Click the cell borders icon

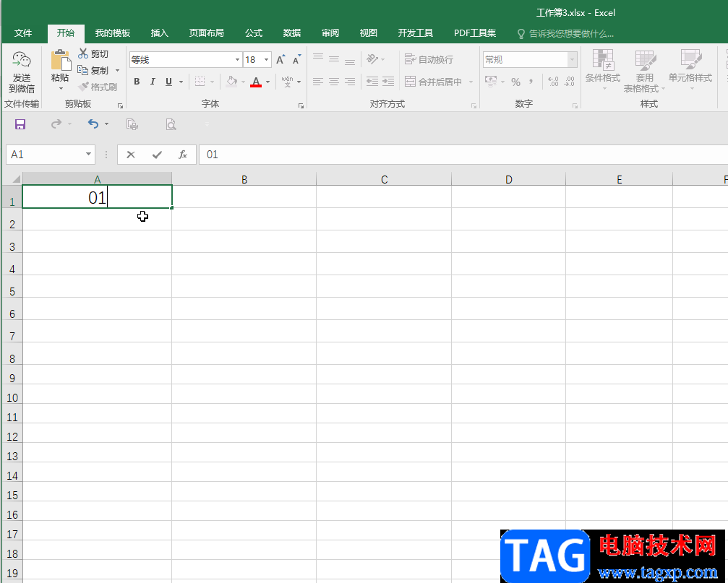pyautogui.click(x=200, y=82)
